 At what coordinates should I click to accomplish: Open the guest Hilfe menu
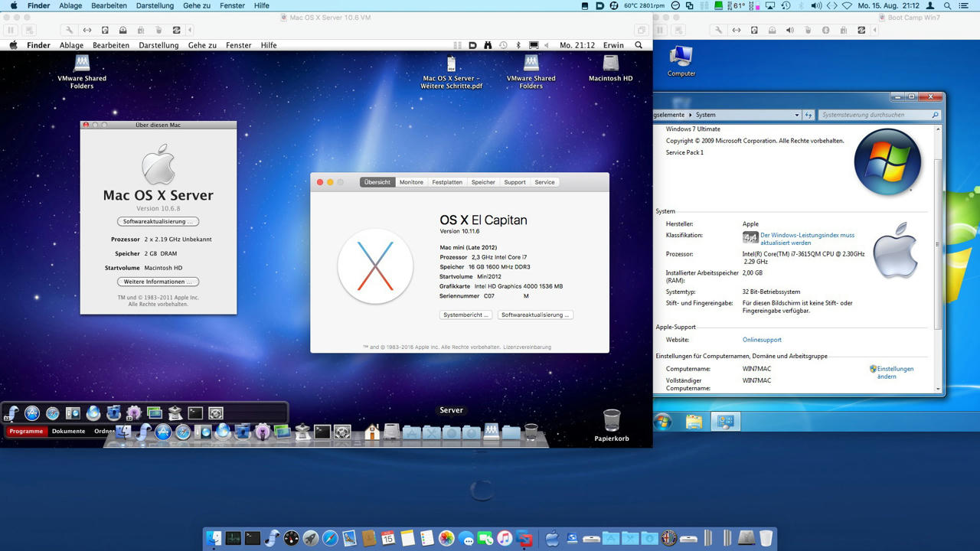tap(269, 45)
